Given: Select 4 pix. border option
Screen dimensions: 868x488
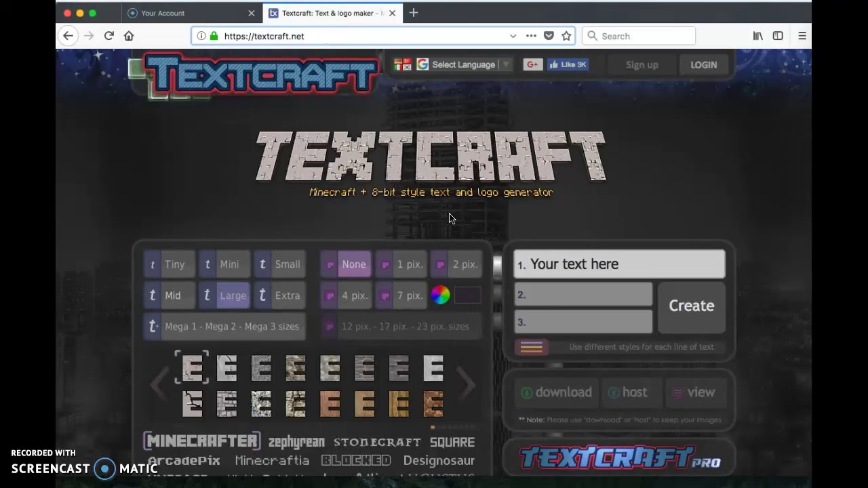Looking at the screenshot, I should point(346,296).
